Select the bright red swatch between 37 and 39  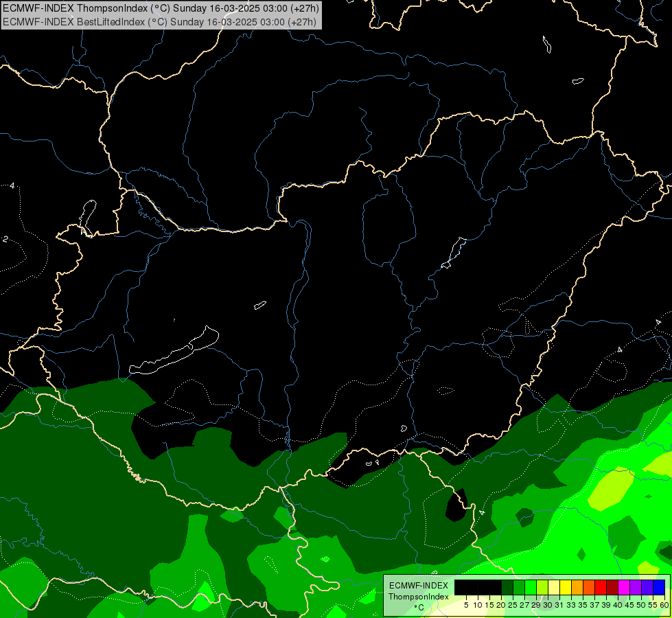(601, 588)
